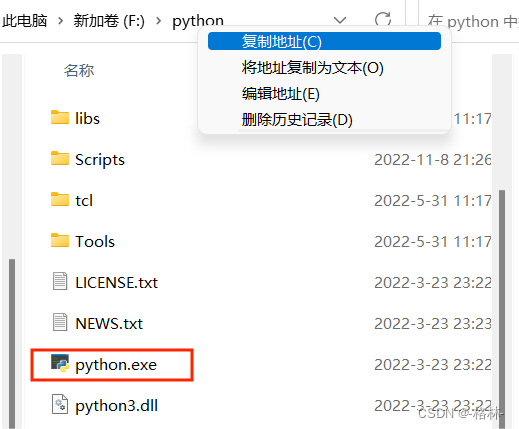Click the libs folder icon

click(x=60, y=118)
